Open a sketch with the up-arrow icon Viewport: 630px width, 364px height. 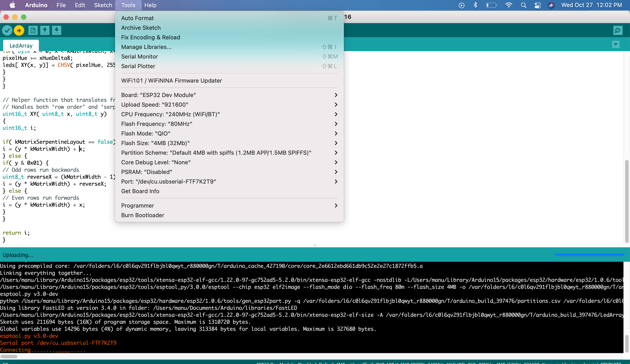(x=45, y=30)
